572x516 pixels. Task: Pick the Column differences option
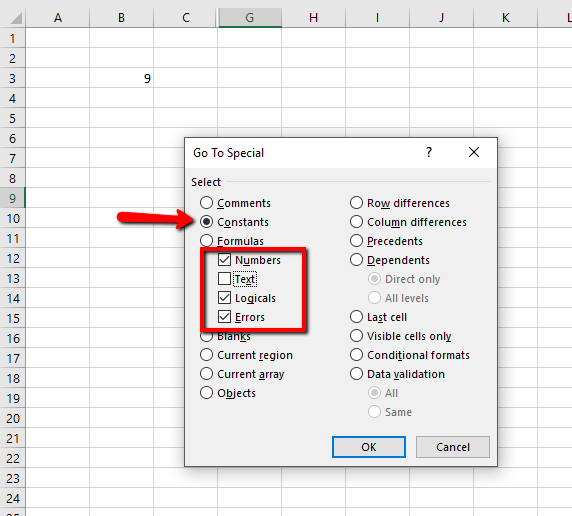[356, 222]
